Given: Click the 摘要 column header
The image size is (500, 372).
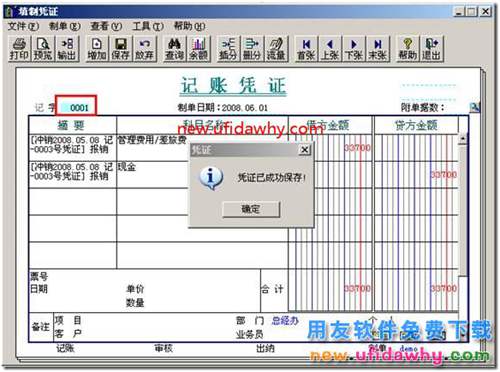Looking at the screenshot, I should pos(72,125).
